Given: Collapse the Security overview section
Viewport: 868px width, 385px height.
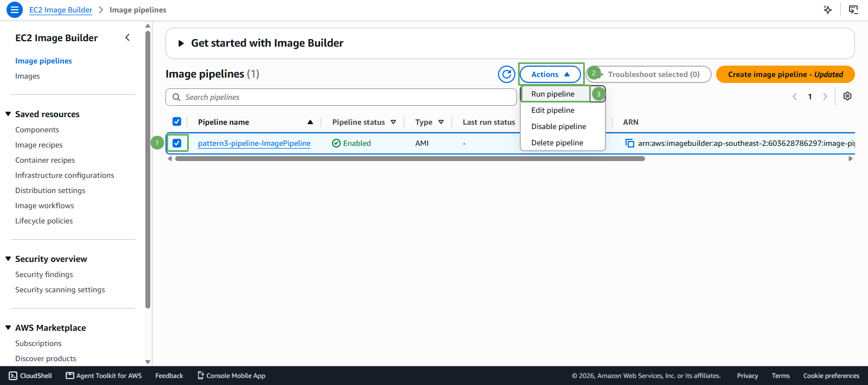Looking at the screenshot, I should point(8,259).
